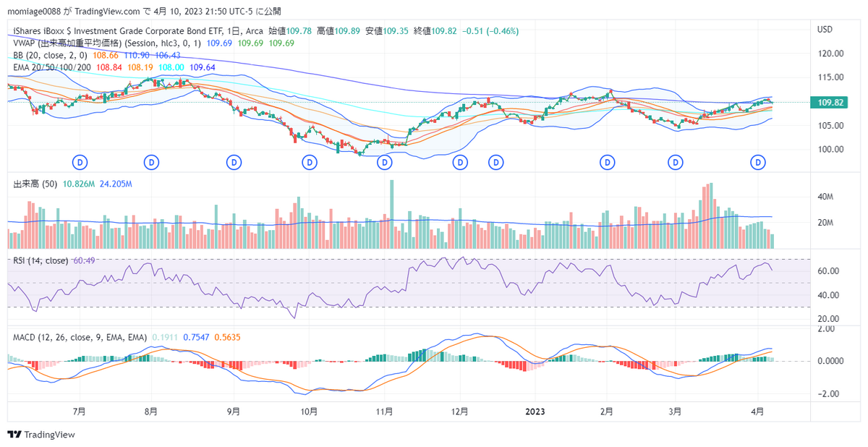Click the 10月 label on the time axis

pos(309,412)
